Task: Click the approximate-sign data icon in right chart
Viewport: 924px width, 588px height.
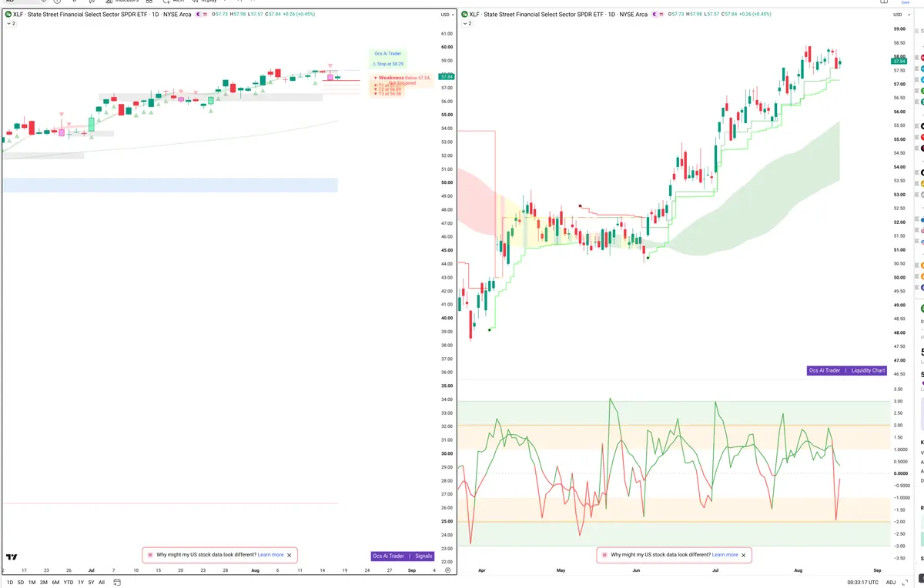Action: click(x=662, y=15)
